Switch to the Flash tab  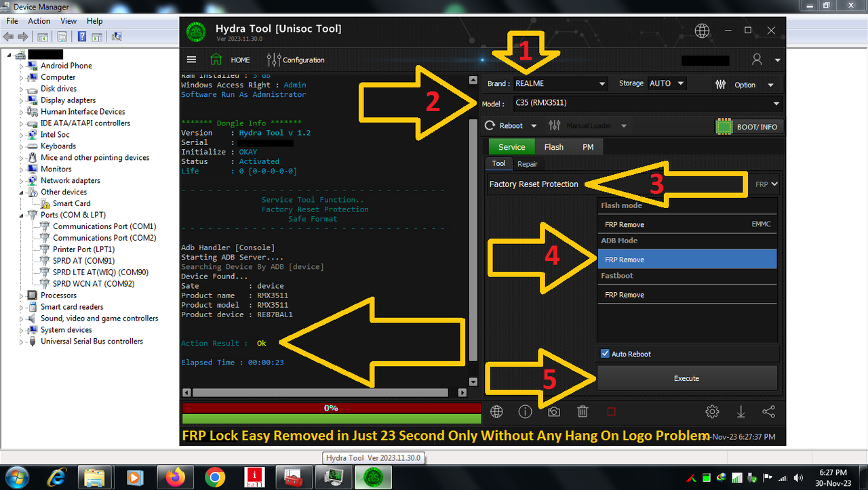tap(553, 147)
